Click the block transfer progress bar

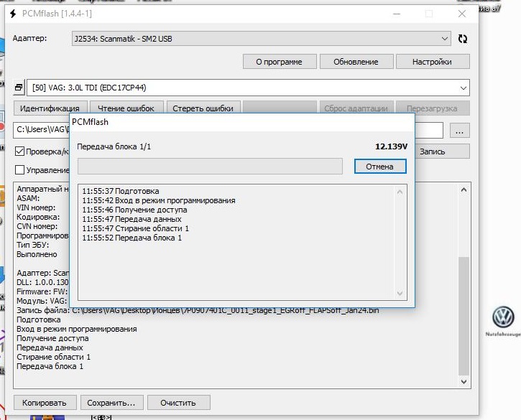[x=210, y=166]
